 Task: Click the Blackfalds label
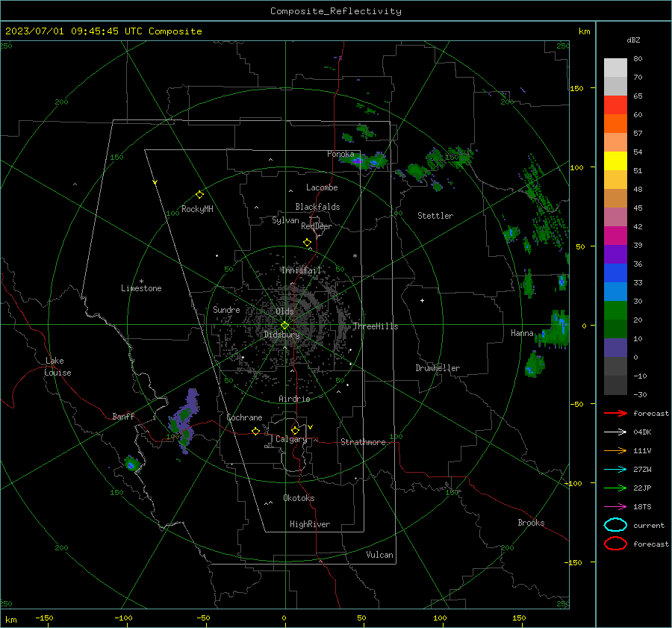point(317,207)
